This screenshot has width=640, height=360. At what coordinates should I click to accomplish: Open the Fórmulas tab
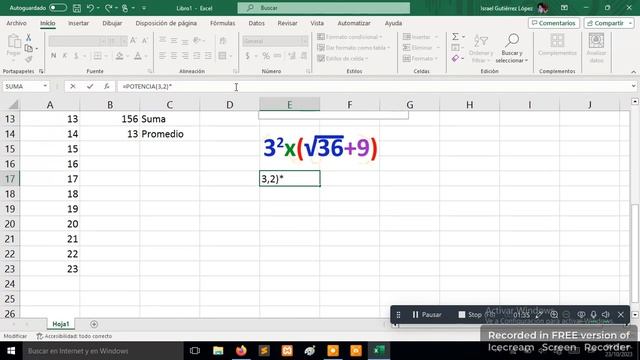[x=222, y=23]
